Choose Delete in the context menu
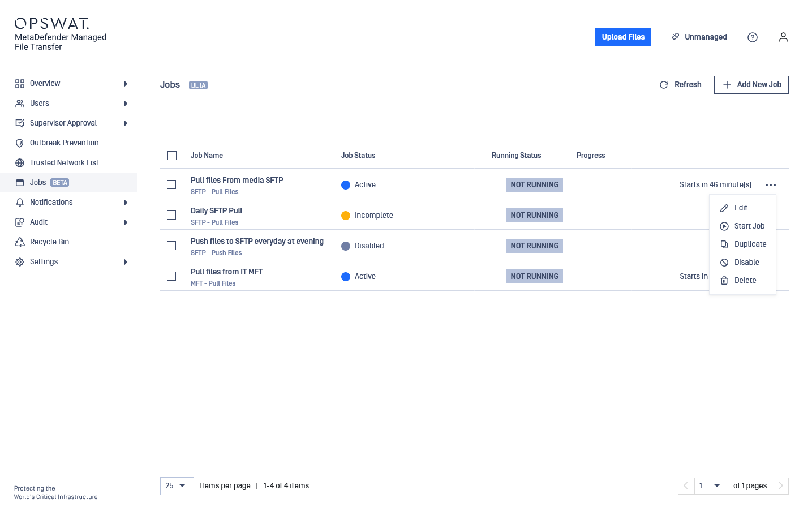812x520 pixels. [742, 281]
